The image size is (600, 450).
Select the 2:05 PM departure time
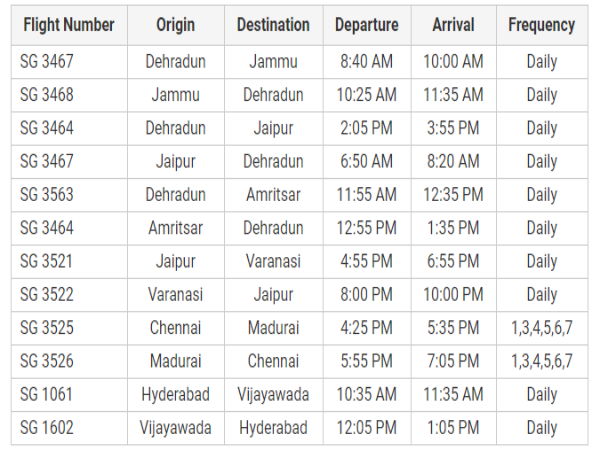pyautogui.click(x=366, y=128)
